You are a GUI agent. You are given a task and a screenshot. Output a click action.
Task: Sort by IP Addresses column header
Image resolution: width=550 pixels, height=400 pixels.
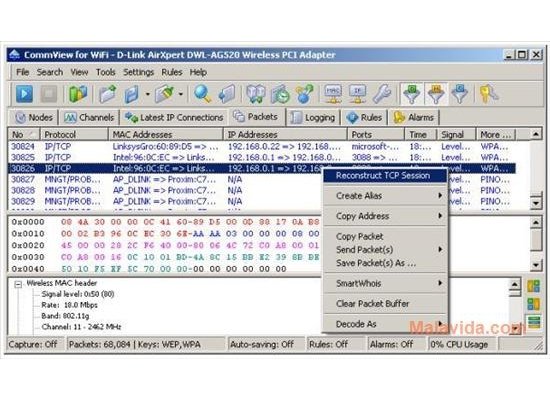point(286,134)
